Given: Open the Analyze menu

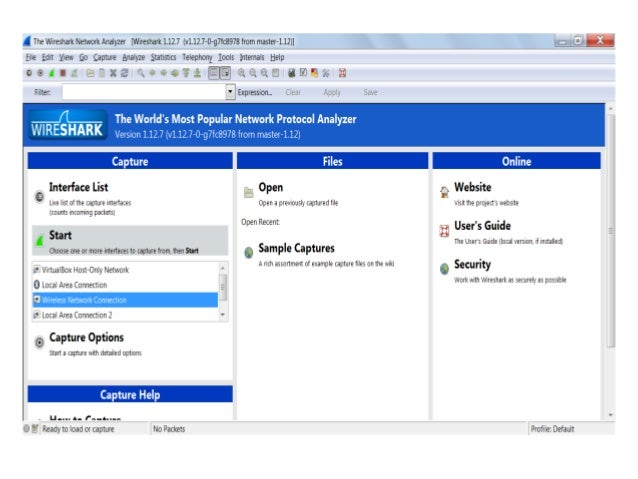Looking at the screenshot, I should click(x=133, y=57).
